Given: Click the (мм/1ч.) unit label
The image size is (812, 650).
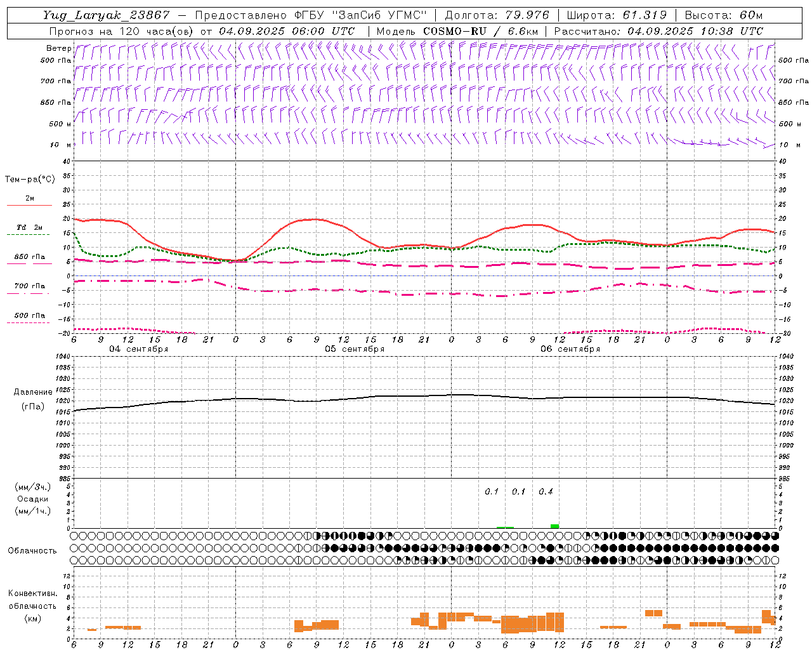Looking at the screenshot, I should pyautogui.click(x=33, y=511).
